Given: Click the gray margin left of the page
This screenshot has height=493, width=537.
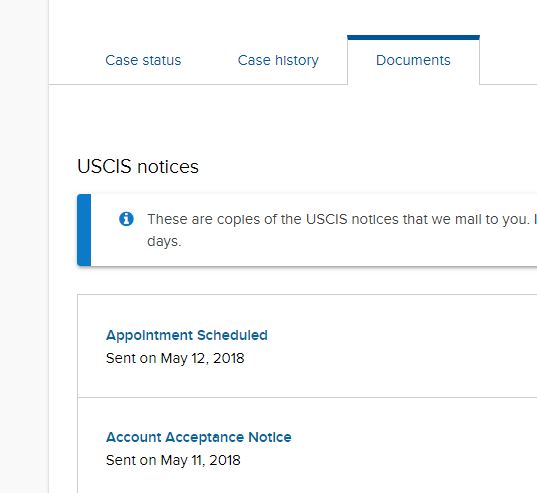Looking at the screenshot, I should click(24, 246).
